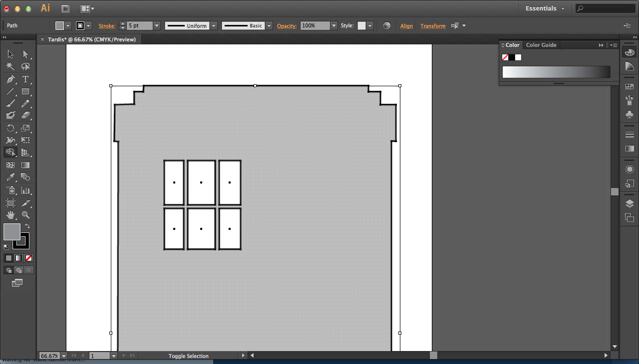Image resolution: width=639 pixels, height=364 pixels.
Task: Open the zoom level dropdown at bottom
Action: pos(63,356)
